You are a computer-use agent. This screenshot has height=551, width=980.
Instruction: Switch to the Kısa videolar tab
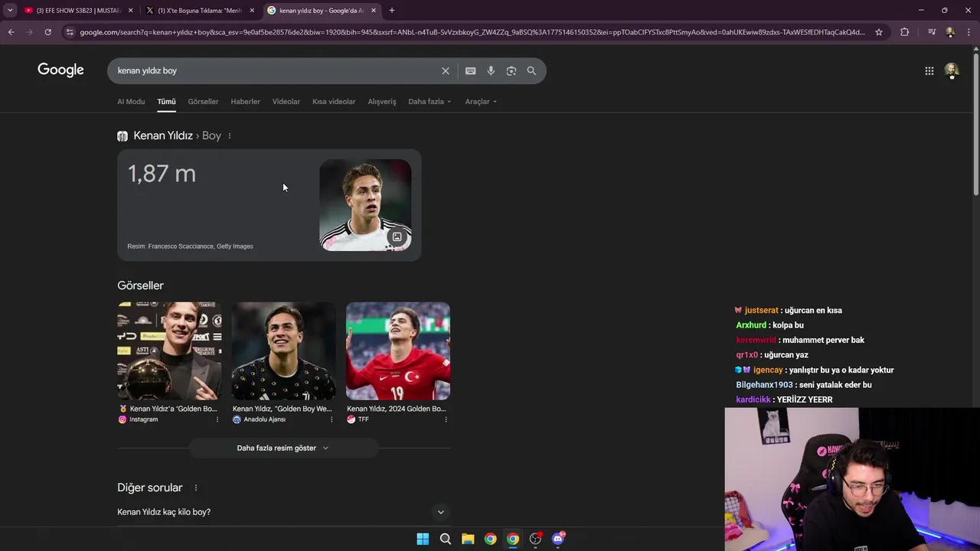tap(334, 101)
